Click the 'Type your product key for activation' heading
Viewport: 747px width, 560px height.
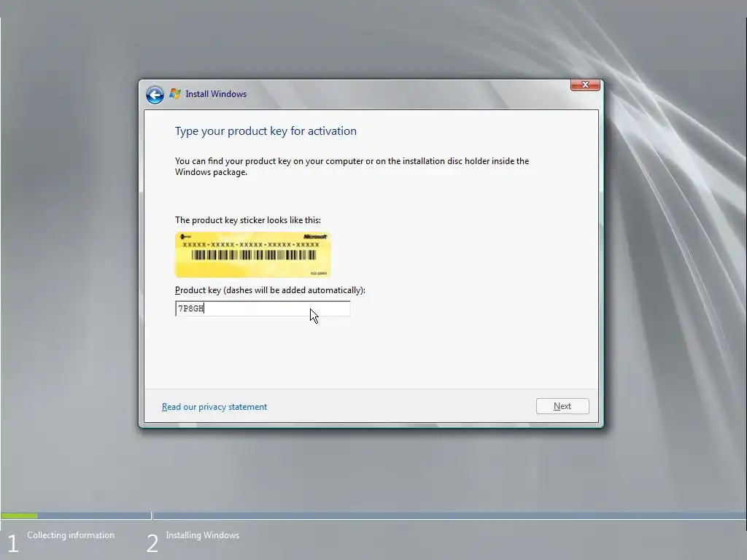(266, 131)
